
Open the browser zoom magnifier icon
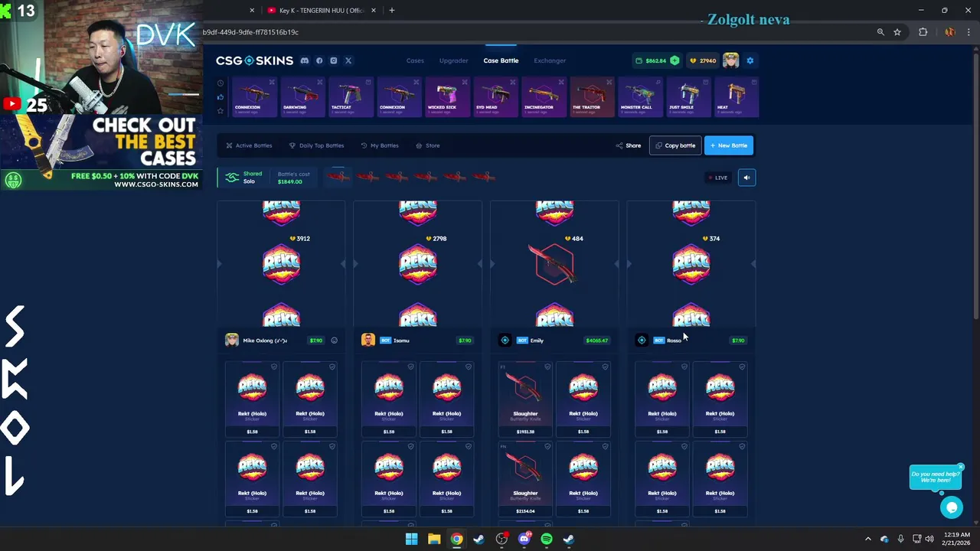pos(880,32)
